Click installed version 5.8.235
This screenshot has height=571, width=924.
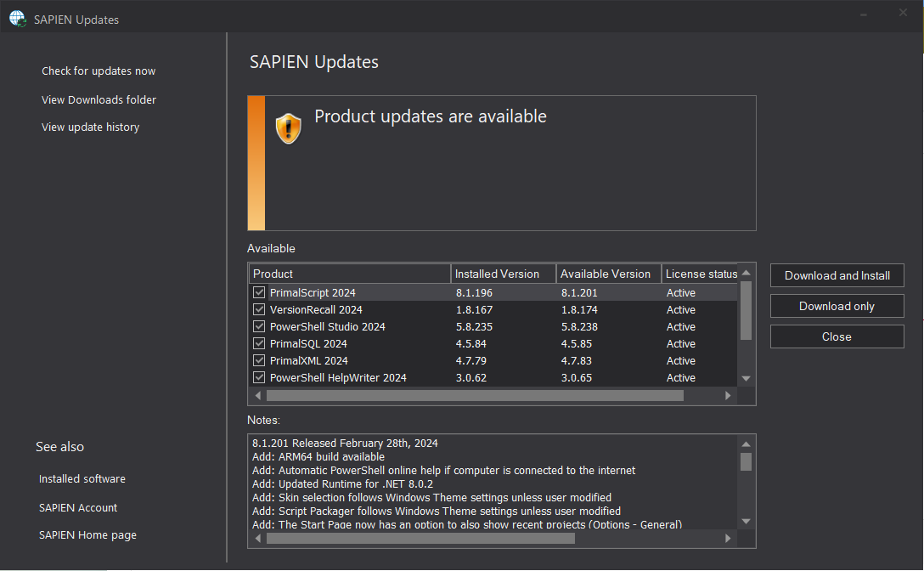pyautogui.click(x=474, y=327)
